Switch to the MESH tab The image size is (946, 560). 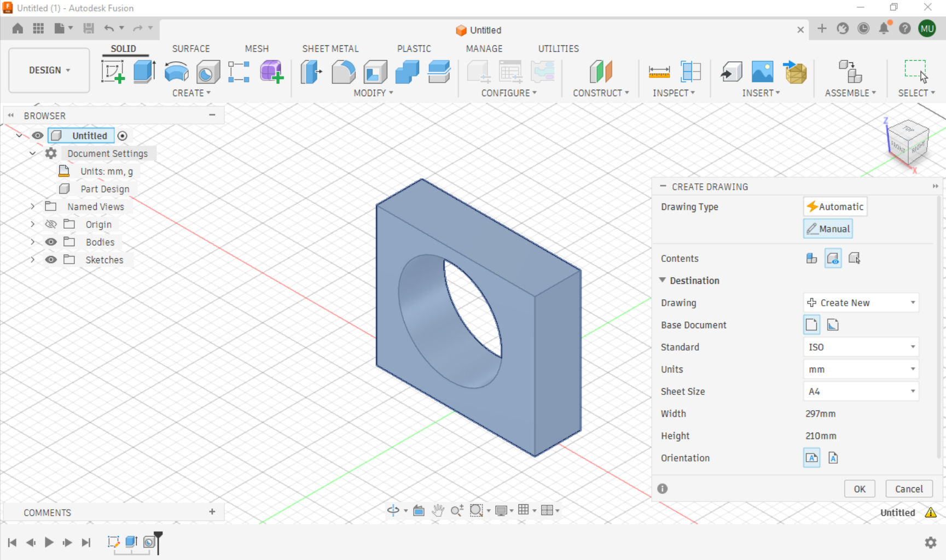click(257, 49)
